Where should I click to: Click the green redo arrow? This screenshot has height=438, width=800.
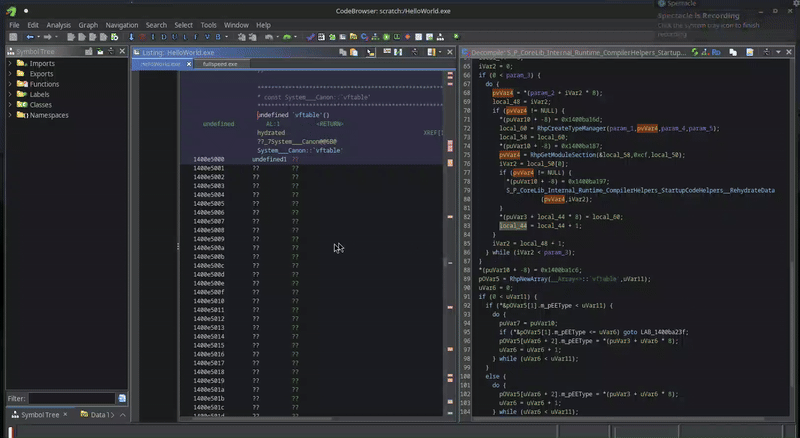287,37
